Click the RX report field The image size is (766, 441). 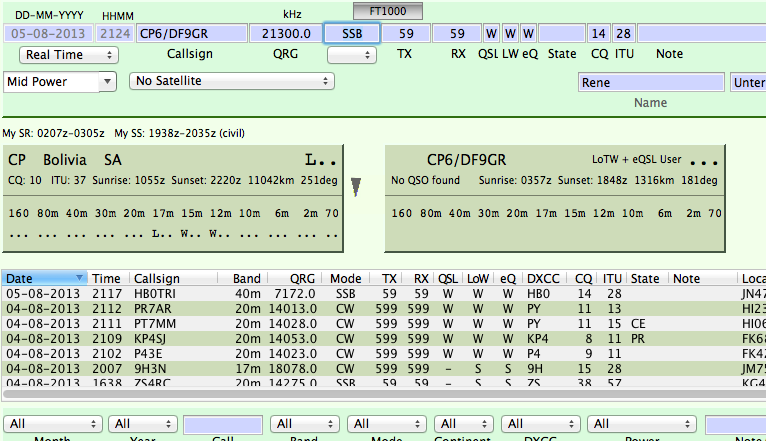457,33
